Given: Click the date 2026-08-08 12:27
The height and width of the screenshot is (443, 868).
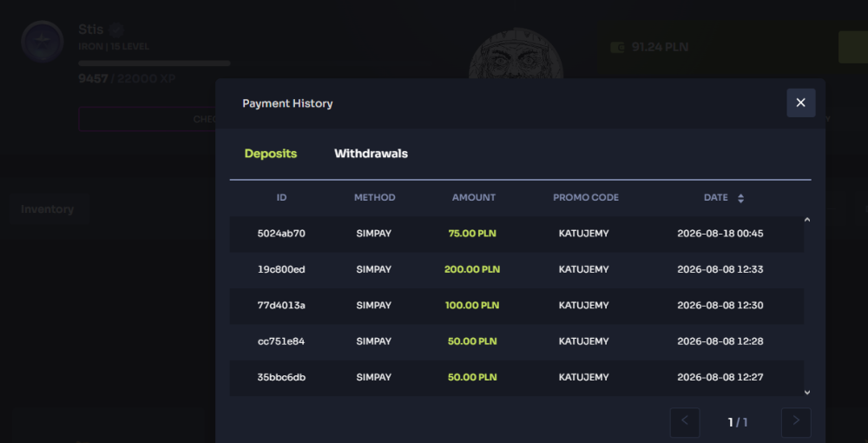Looking at the screenshot, I should tap(720, 378).
